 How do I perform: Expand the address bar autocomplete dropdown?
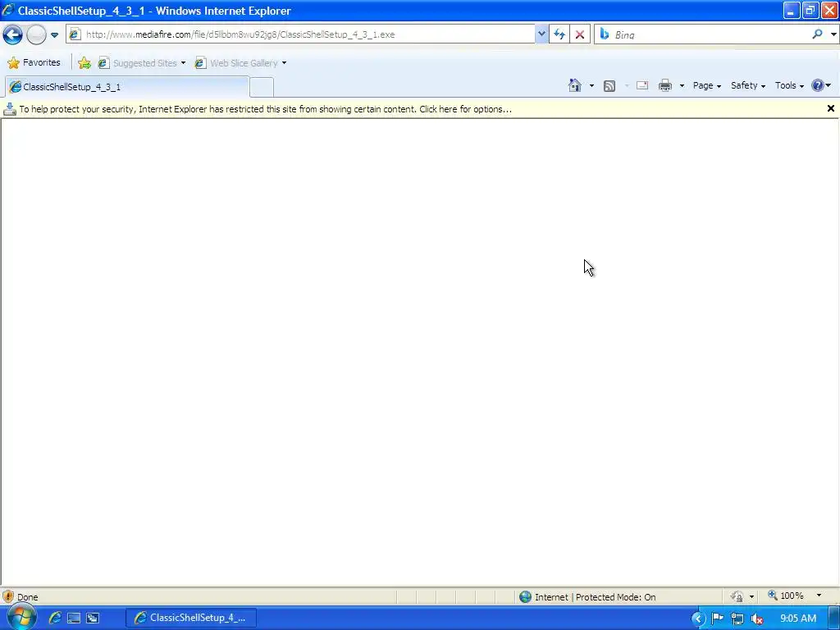(x=541, y=34)
